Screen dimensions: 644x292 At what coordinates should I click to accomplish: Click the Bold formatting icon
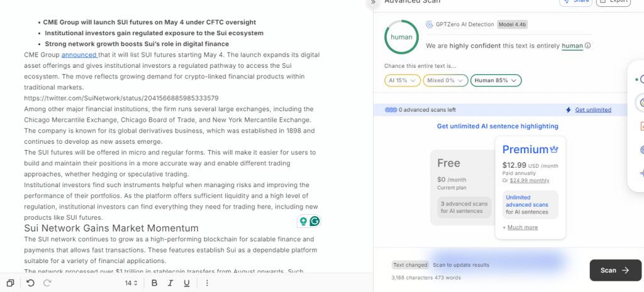click(154, 283)
